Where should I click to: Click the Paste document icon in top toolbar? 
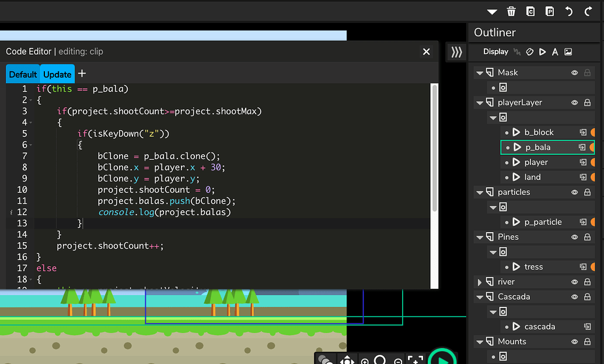point(550,11)
